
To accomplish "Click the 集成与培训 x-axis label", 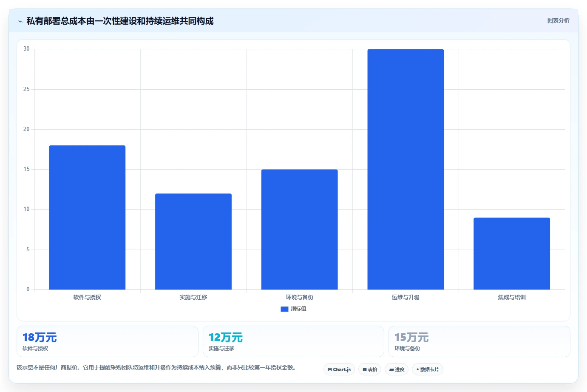I will (512, 297).
